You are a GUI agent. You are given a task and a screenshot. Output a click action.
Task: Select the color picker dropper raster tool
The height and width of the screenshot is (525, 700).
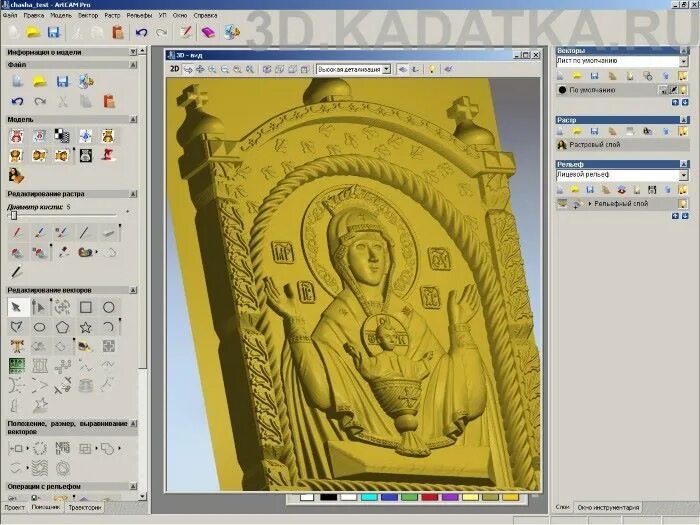pos(63,253)
